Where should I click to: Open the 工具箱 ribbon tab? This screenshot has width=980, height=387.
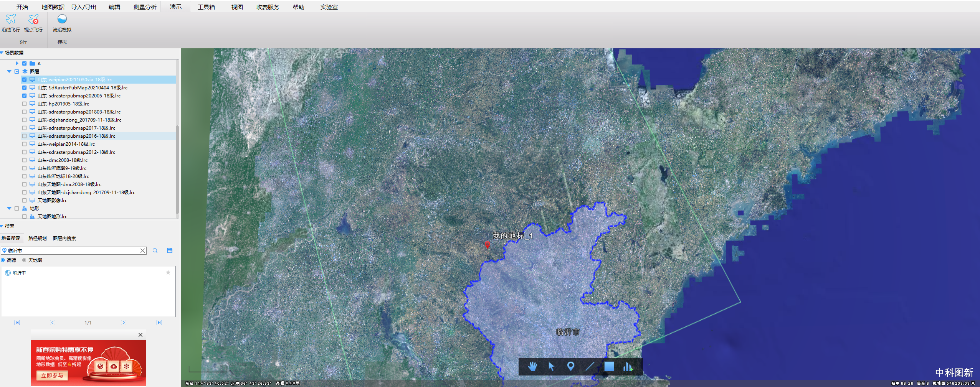(x=207, y=7)
